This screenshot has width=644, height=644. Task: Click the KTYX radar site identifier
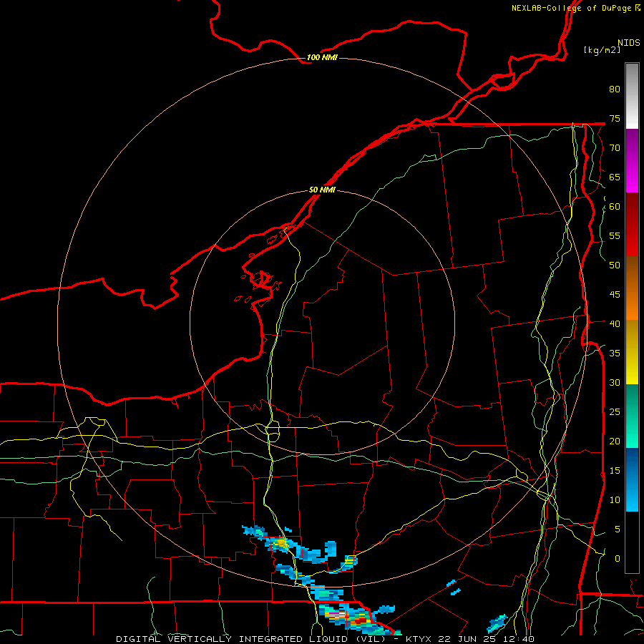pos(419,639)
